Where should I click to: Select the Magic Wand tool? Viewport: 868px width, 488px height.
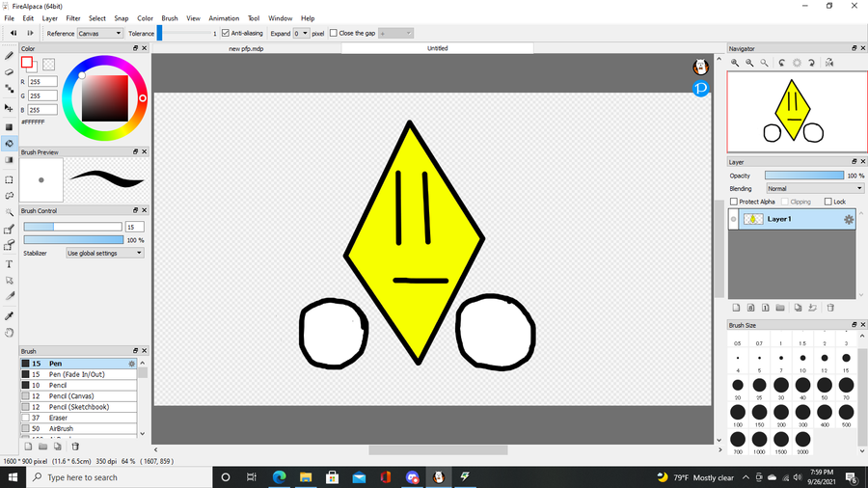(10, 212)
